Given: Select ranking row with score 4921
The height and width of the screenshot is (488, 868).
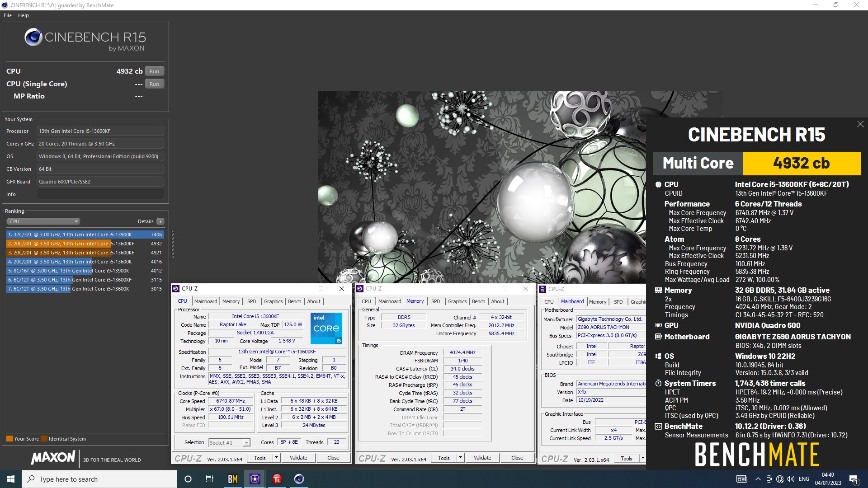Looking at the screenshot, I should pos(85,253).
